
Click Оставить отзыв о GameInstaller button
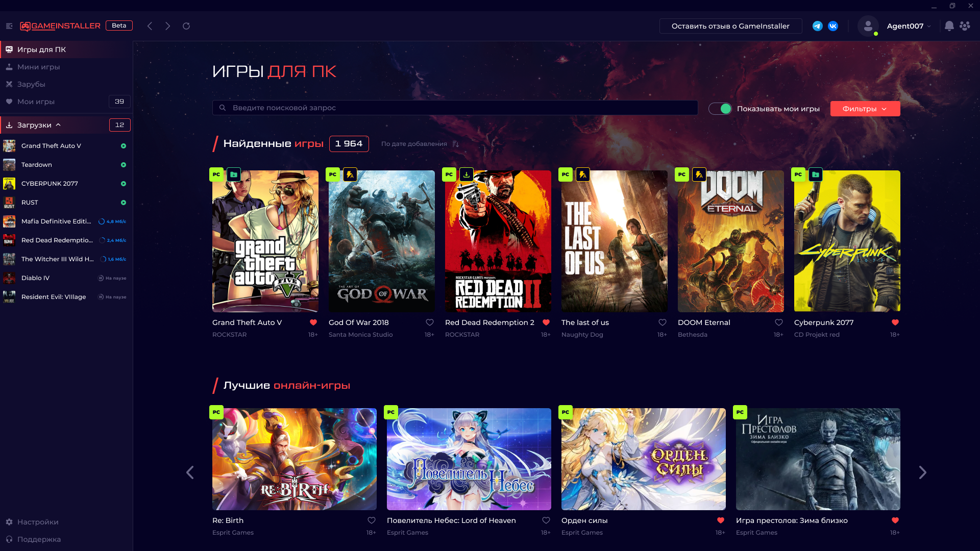click(x=730, y=26)
